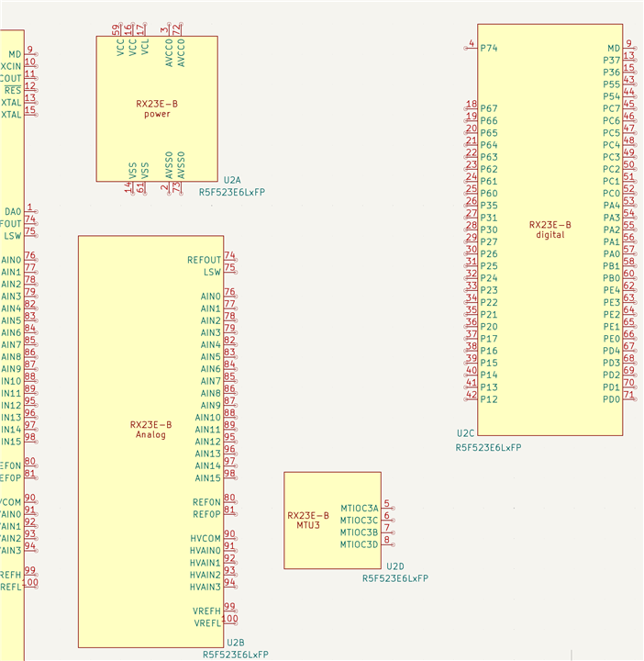The image size is (644, 661).
Task: Click the P12 pin label on U2C
Action: 489,399
